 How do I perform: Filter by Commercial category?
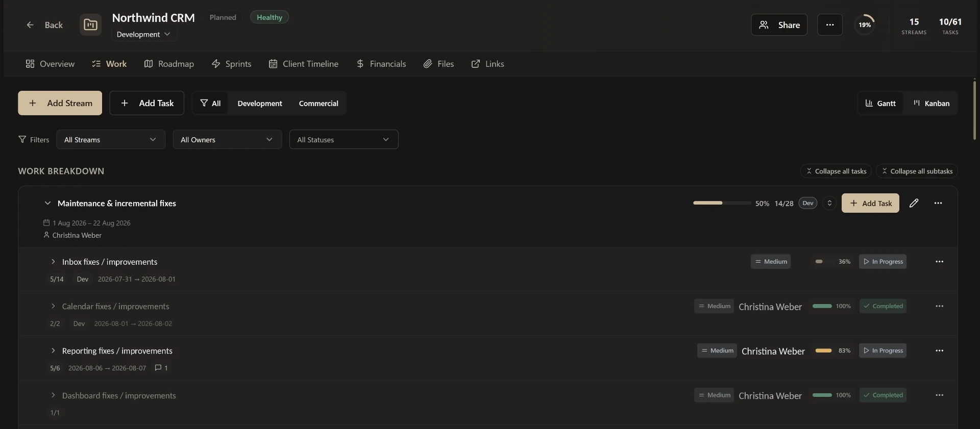coord(318,103)
